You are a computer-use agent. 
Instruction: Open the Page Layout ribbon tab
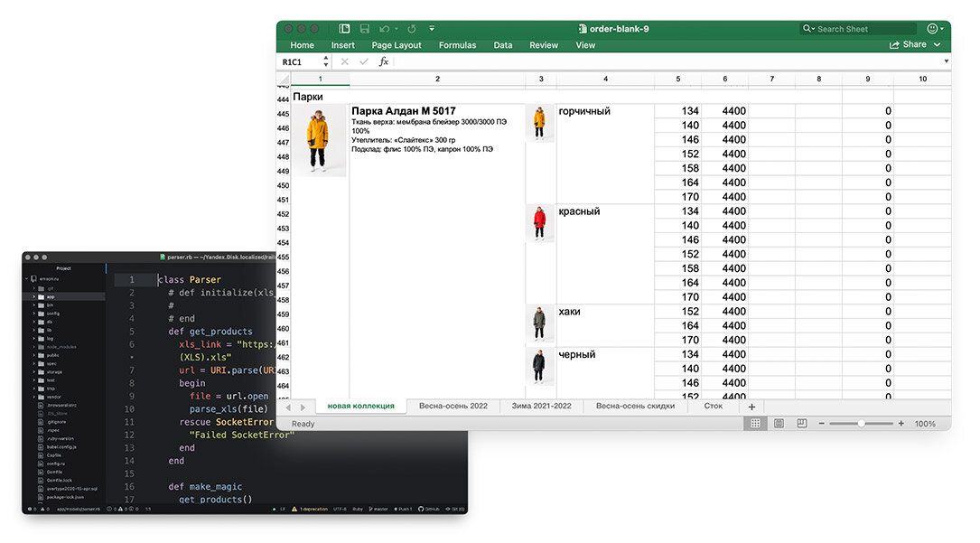click(397, 45)
